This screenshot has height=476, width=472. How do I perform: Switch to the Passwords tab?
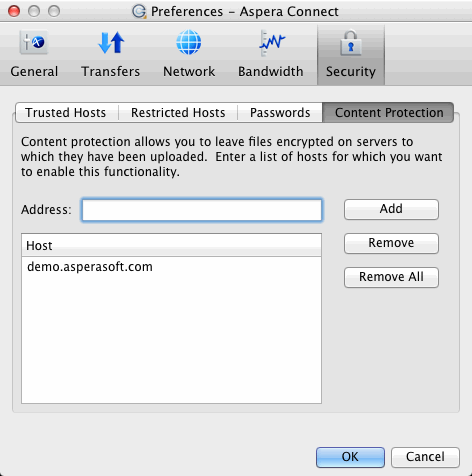tap(280, 113)
